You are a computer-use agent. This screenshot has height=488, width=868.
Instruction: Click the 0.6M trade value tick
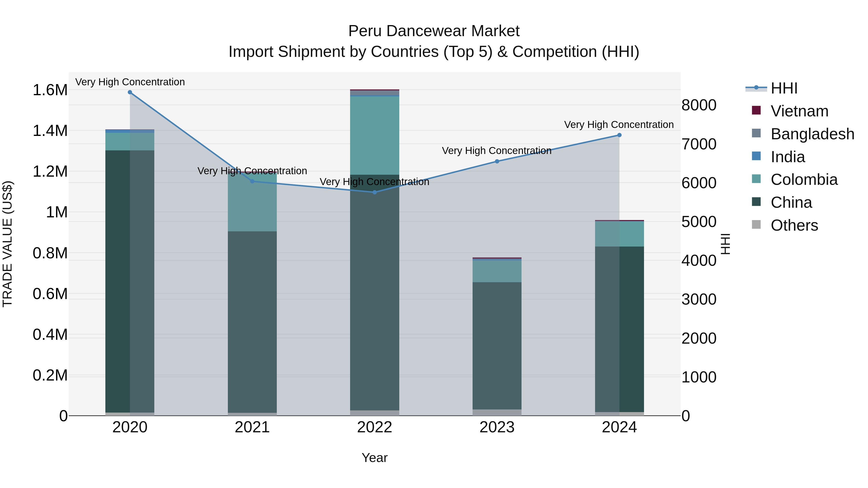50,294
